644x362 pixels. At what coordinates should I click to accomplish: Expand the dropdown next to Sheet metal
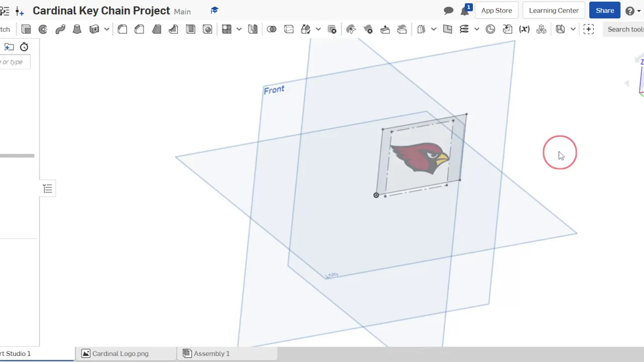[573, 29]
